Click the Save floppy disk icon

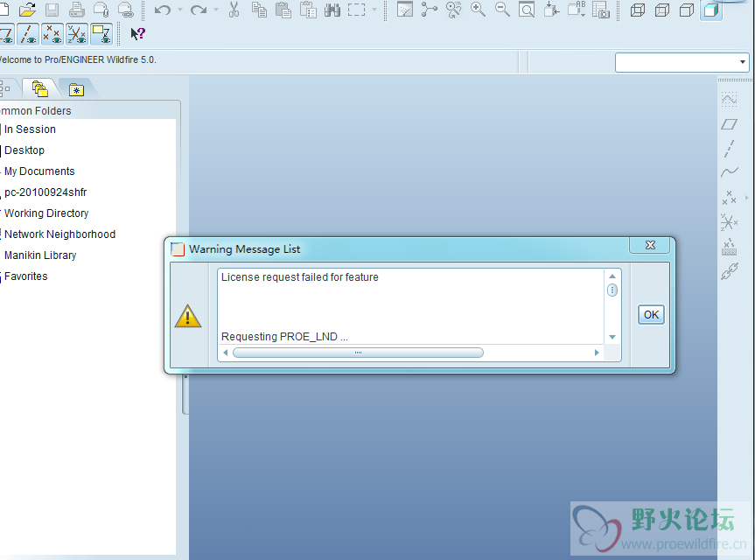click(x=52, y=9)
